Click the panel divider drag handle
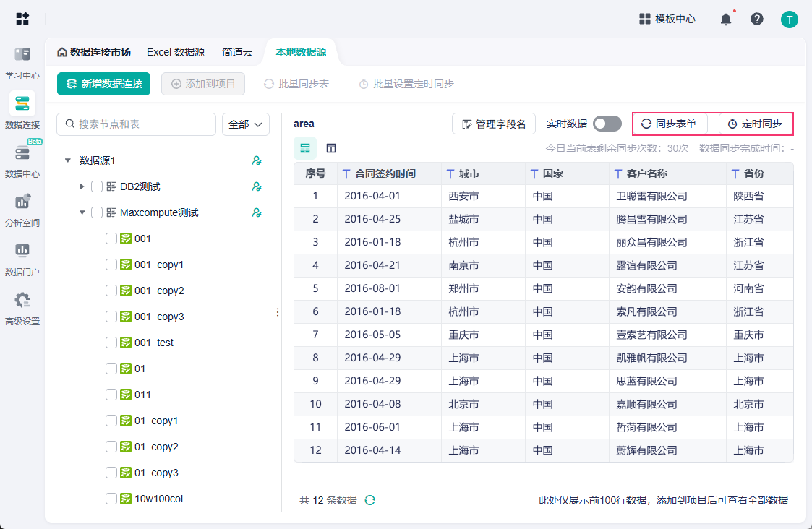This screenshot has height=529, width=812. 278,312
